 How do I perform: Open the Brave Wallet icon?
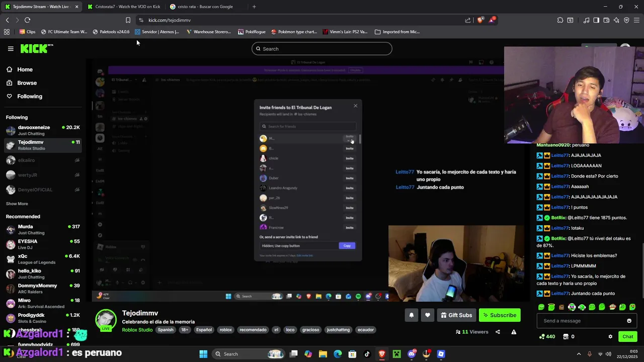pos(606,20)
